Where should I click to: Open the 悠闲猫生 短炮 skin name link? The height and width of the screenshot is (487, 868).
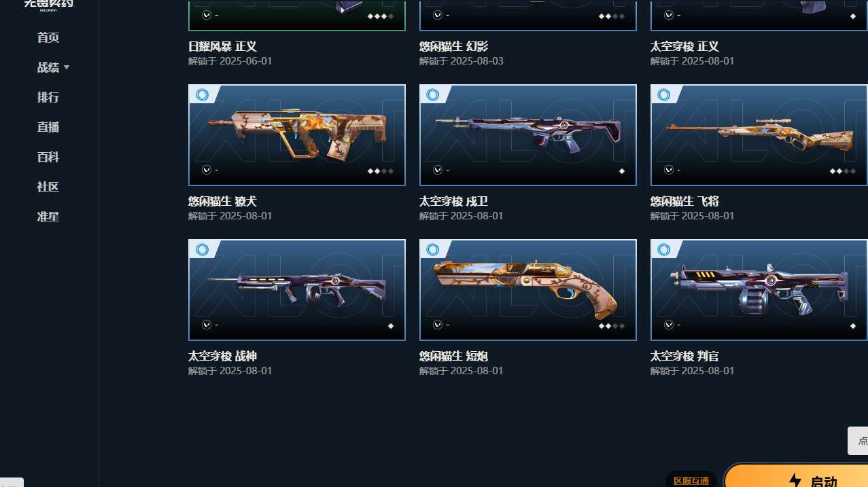coord(453,356)
